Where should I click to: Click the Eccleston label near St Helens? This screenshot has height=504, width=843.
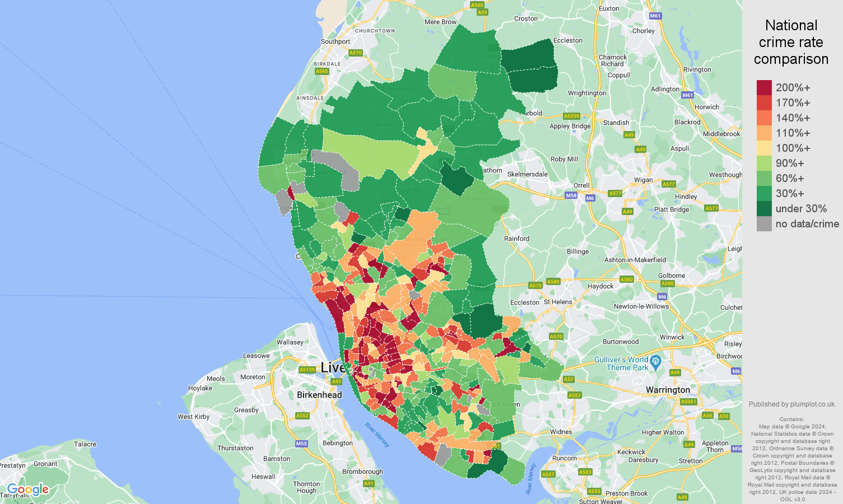525,302
